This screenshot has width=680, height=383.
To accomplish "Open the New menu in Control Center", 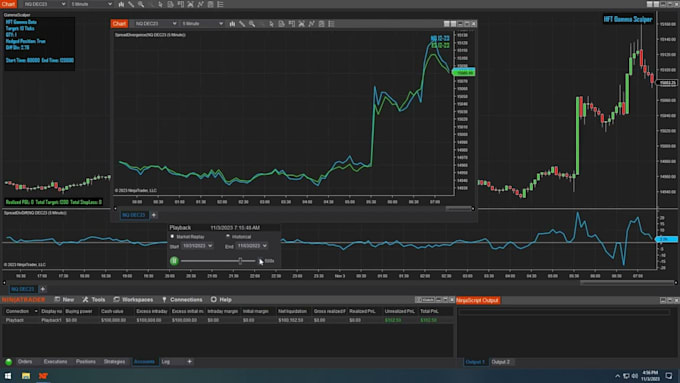I will click(64, 300).
